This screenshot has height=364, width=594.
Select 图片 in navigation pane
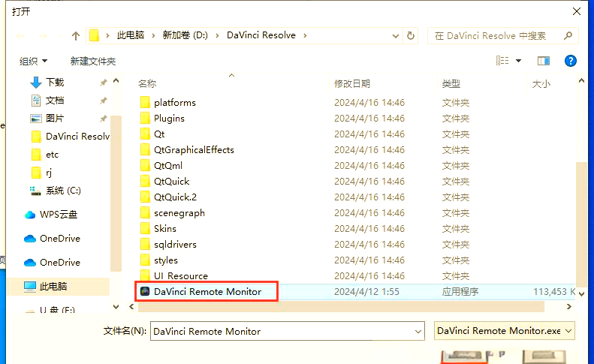point(55,118)
